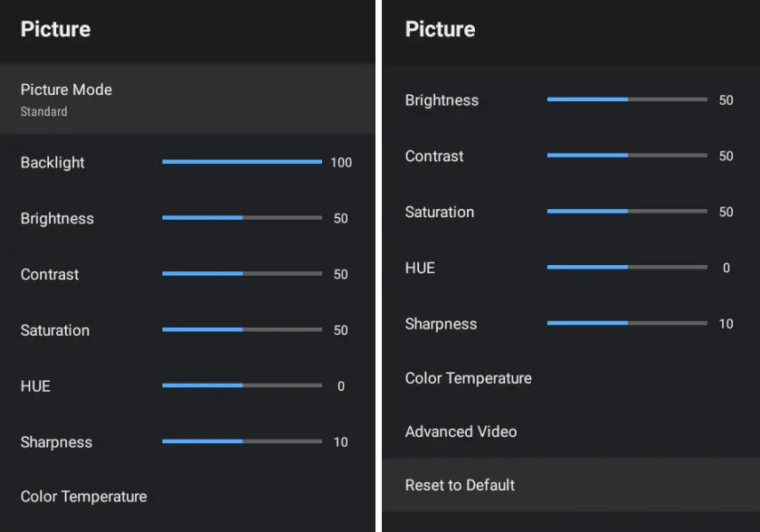Open the Picture Mode Standard setting
This screenshot has height=532, width=760.
pyautogui.click(x=186, y=100)
